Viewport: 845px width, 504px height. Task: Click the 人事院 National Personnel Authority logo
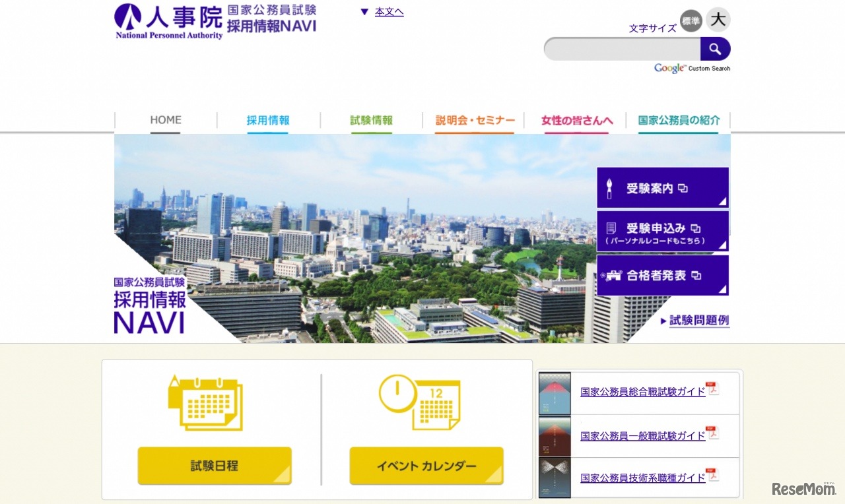(x=168, y=21)
